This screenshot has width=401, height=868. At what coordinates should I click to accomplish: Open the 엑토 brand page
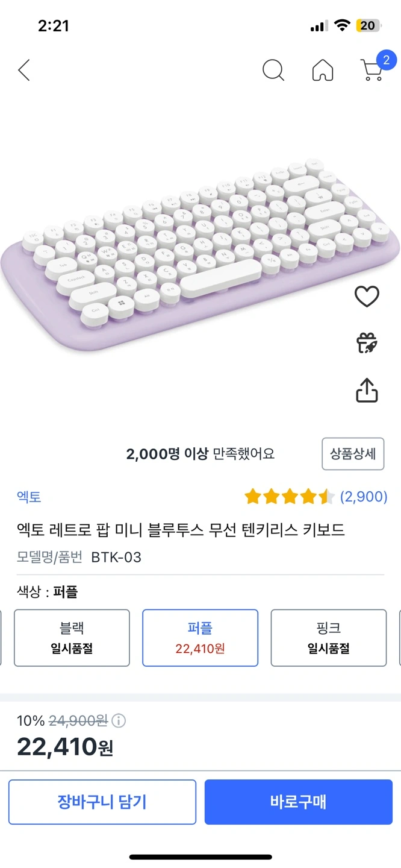(29, 497)
